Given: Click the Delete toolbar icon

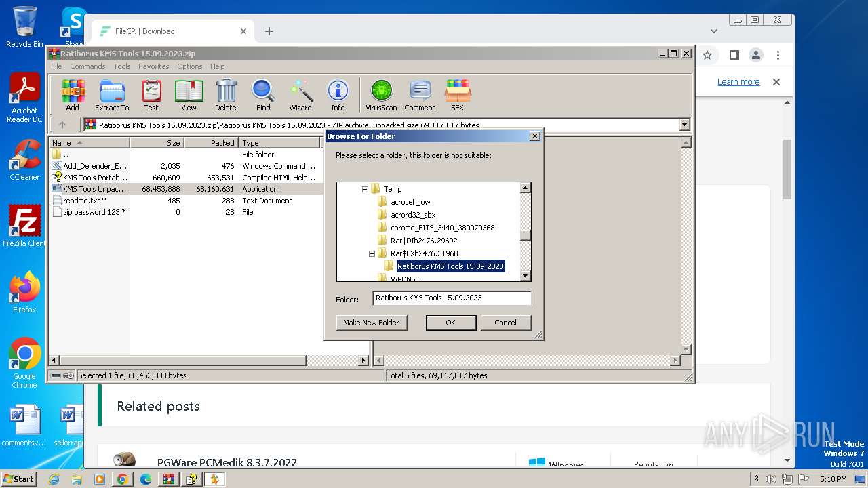Looking at the screenshot, I should pyautogui.click(x=226, y=96).
